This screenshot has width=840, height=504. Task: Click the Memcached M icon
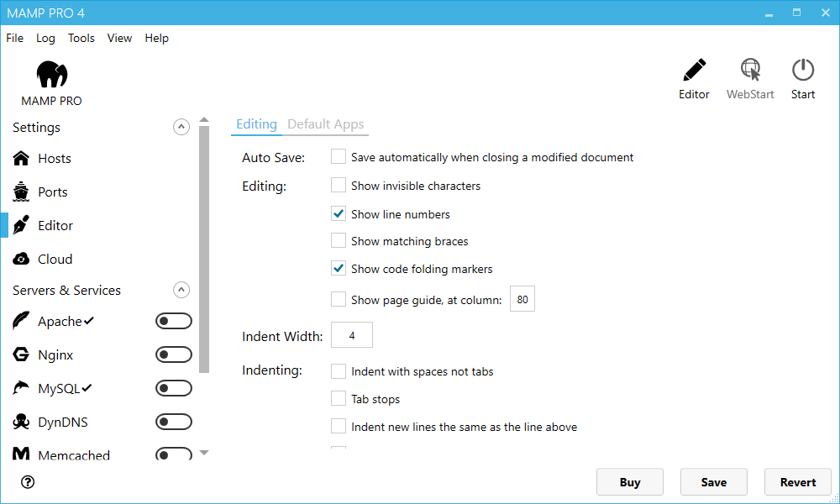[21, 454]
